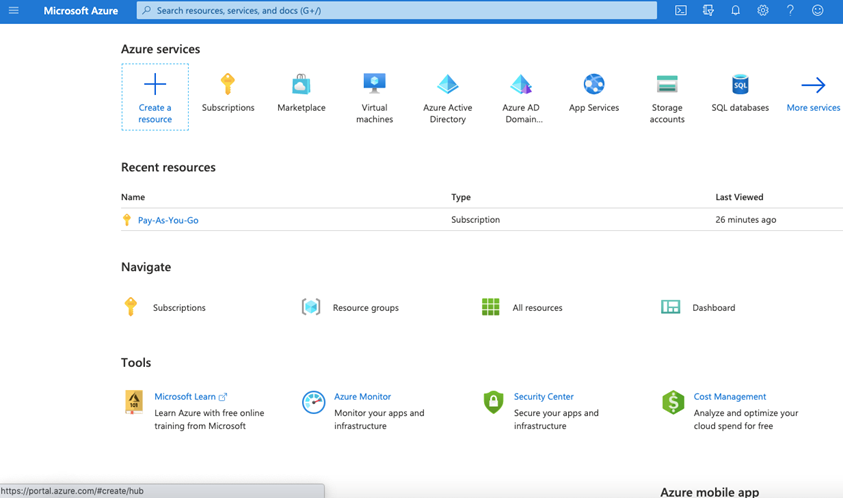Open Subscriptions text under Navigate
The width and height of the screenshot is (843, 498).
coord(179,308)
